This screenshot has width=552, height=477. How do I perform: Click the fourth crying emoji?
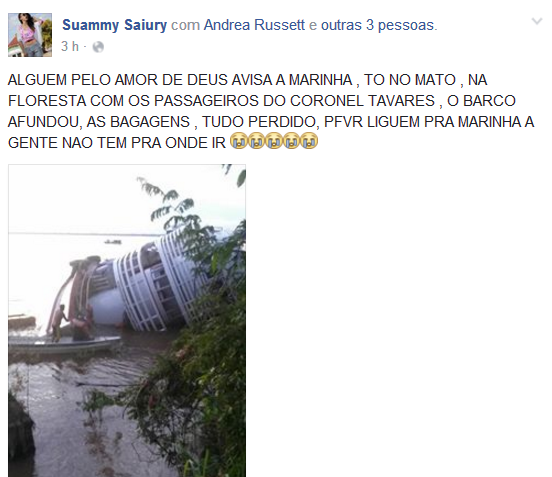tap(291, 141)
